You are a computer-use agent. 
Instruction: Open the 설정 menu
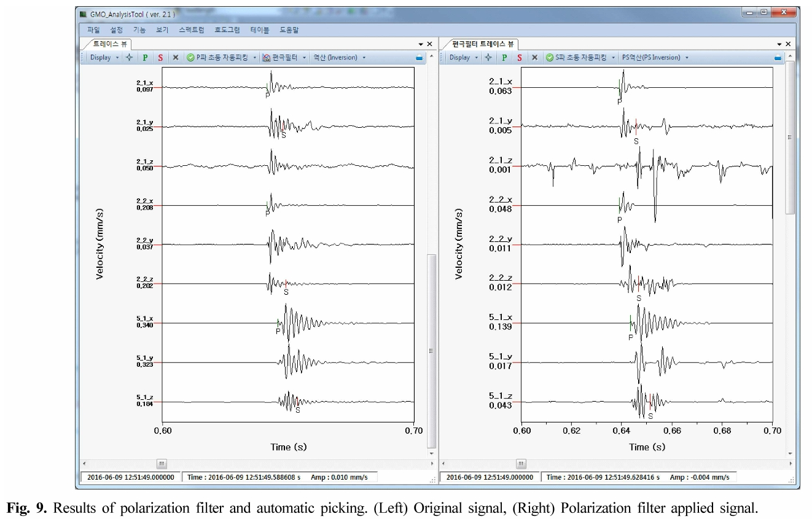(116, 29)
